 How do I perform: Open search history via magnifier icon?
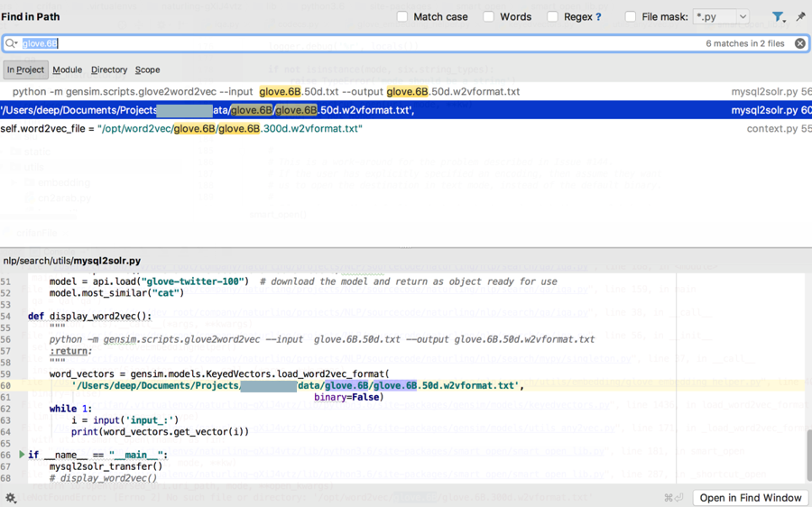pos(12,43)
